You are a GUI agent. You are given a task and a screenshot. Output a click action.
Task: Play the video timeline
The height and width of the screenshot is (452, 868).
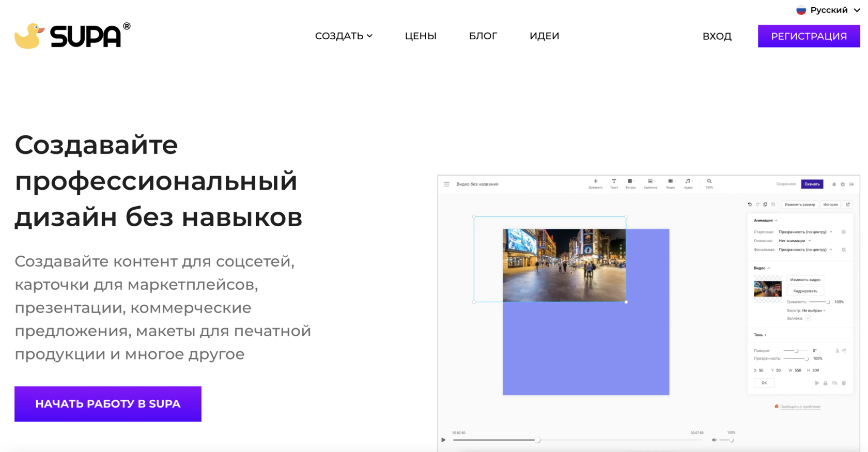[443, 440]
